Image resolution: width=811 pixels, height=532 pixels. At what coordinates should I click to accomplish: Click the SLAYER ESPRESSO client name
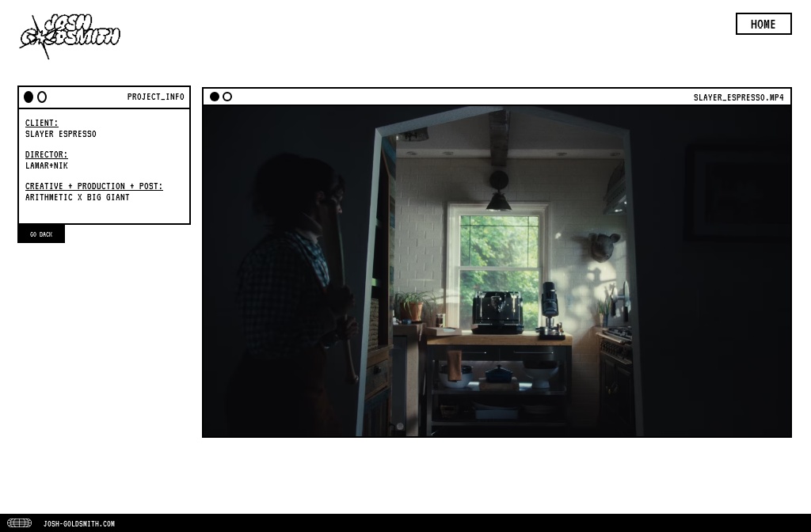tap(61, 134)
